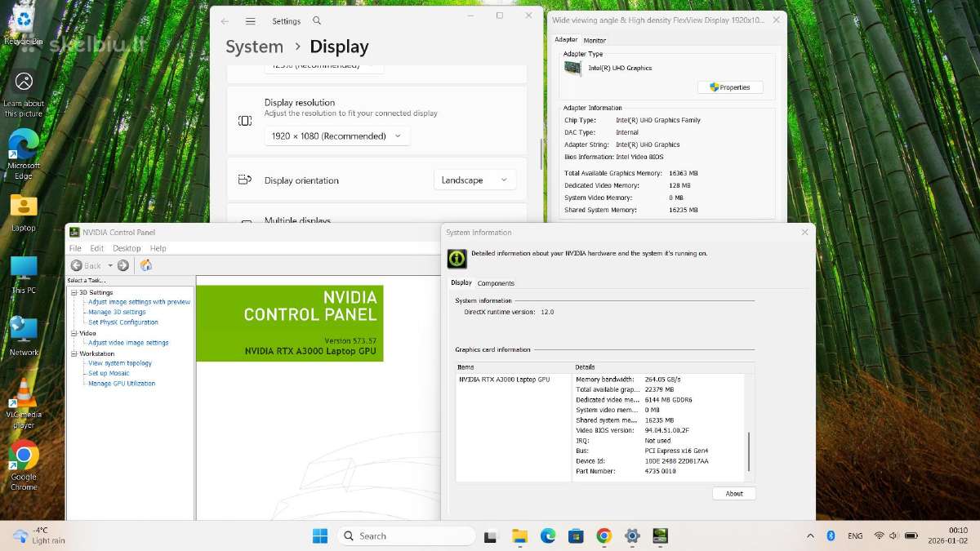Launch Microsoft Edge from the desktop shortcut
The height and width of the screenshot is (551, 980).
pos(24,155)
